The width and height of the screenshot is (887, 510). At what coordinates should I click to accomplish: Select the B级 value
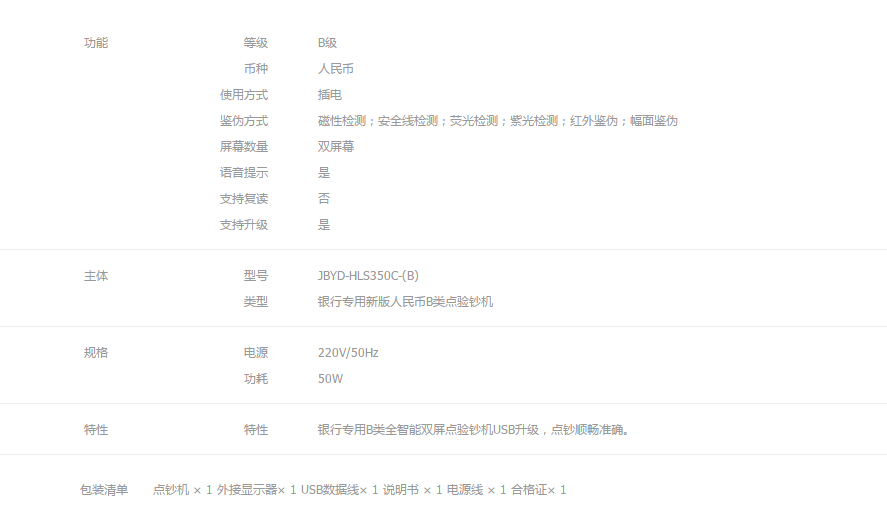[328, 43]
